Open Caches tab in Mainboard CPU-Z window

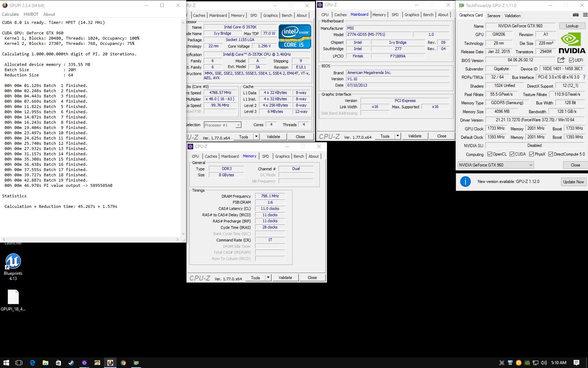(x=340, y=15)
